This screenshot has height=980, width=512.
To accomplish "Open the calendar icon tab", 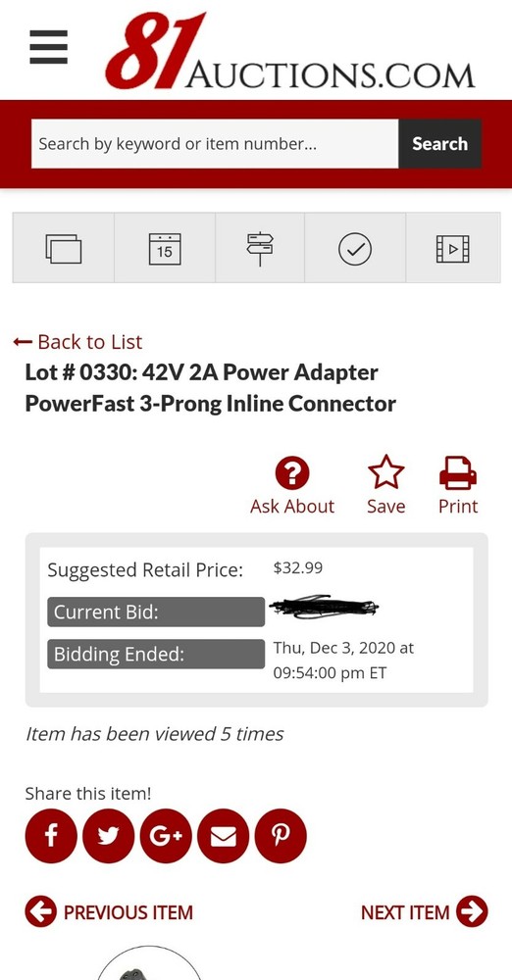I will [165, 248].
